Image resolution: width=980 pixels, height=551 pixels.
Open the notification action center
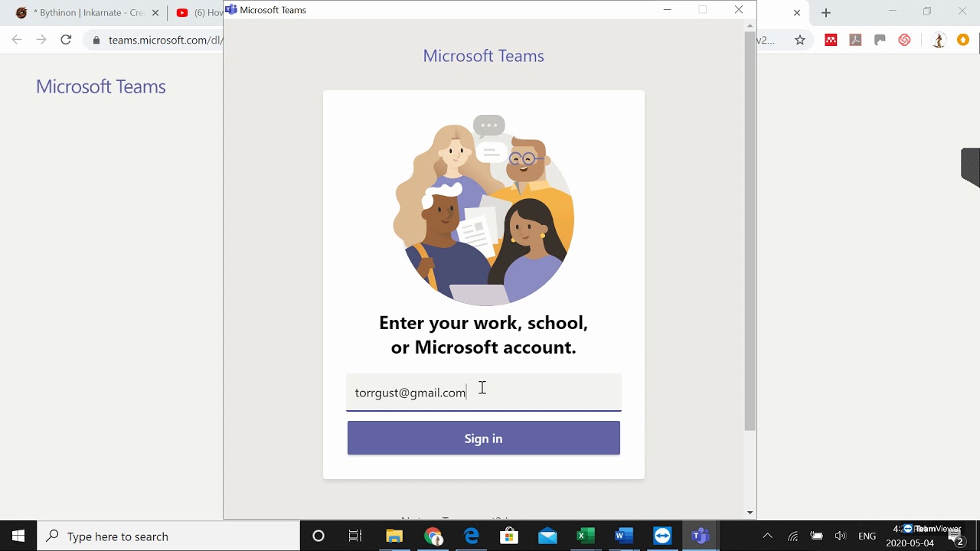[x=955, y=538]
